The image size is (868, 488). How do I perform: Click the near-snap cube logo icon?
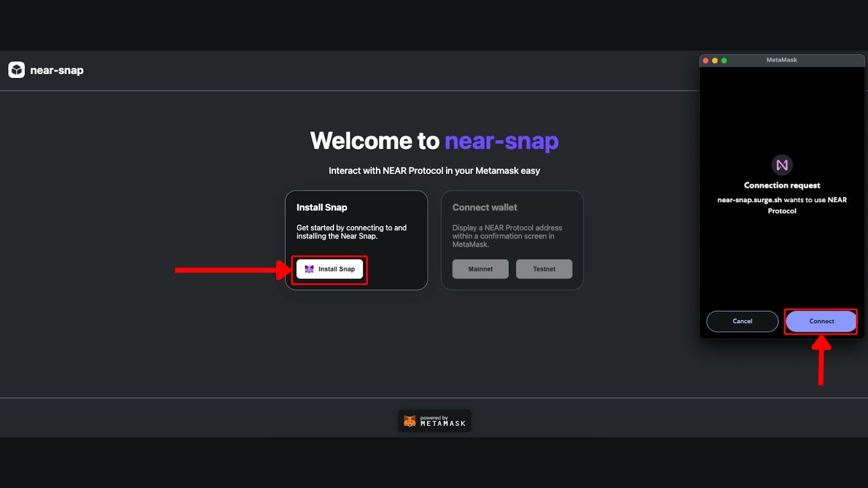tap(16, 70)
